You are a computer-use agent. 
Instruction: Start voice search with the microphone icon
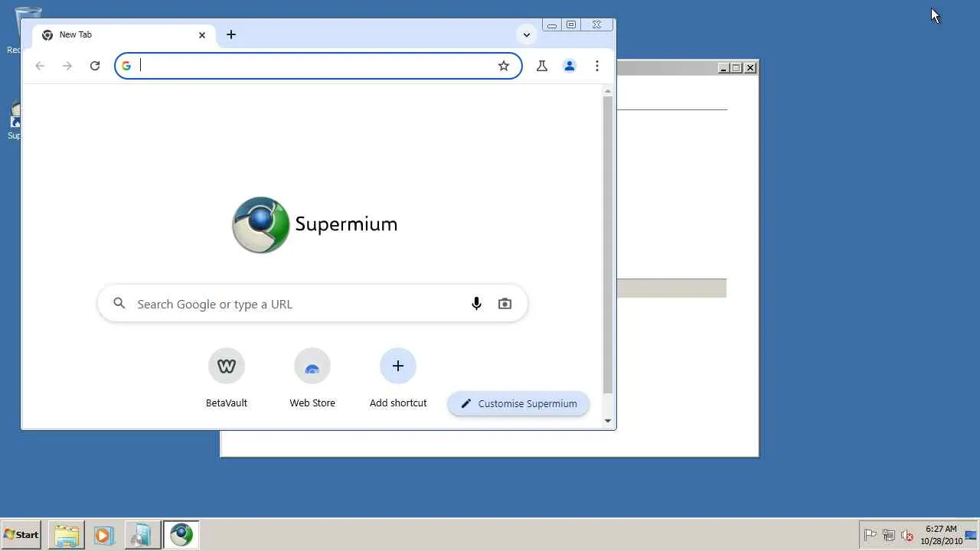pyautogui.click(x=476, y=304)
